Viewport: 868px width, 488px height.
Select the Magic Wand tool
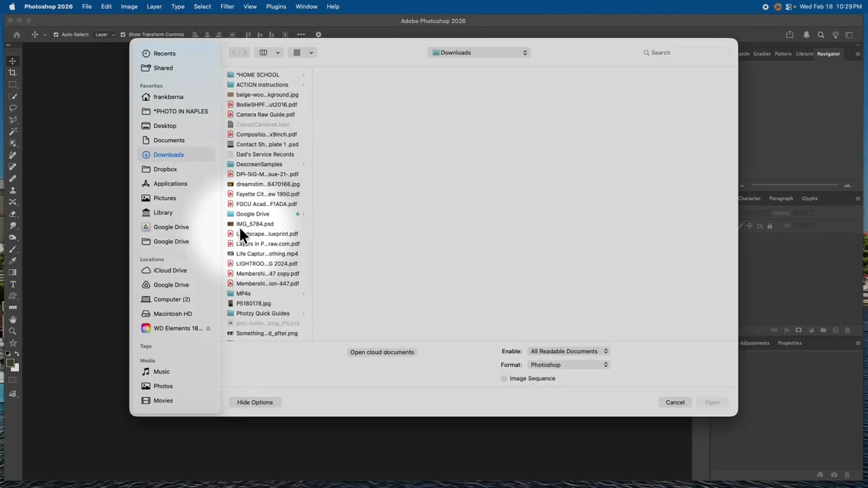(13, 131)
